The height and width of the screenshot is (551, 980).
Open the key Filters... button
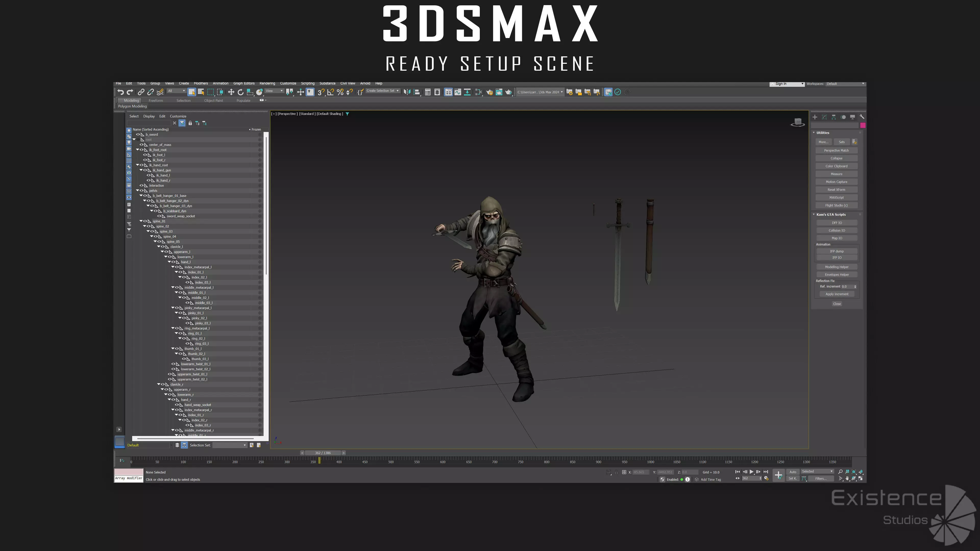820,479
